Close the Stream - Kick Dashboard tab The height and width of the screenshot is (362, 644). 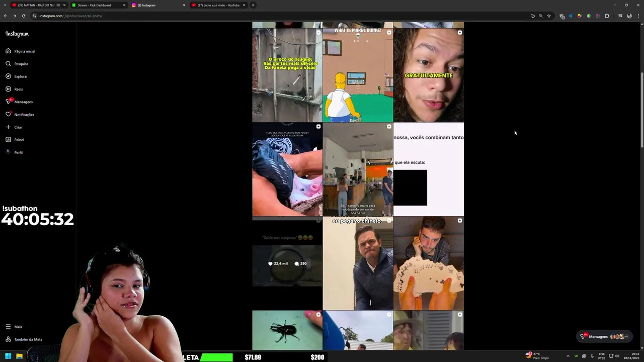click(124, 5)
